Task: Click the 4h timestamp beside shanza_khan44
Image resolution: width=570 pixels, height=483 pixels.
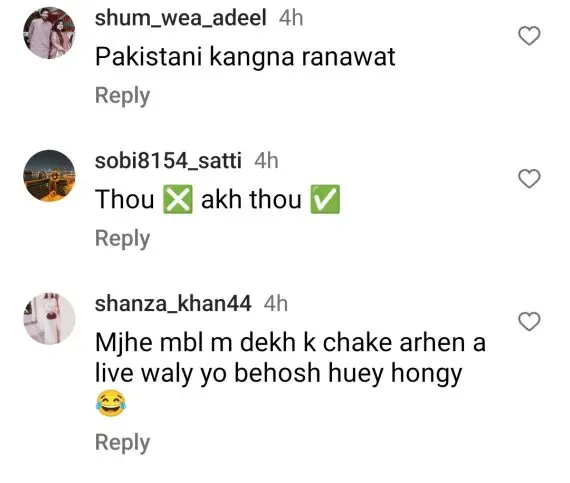Action: 276,303
